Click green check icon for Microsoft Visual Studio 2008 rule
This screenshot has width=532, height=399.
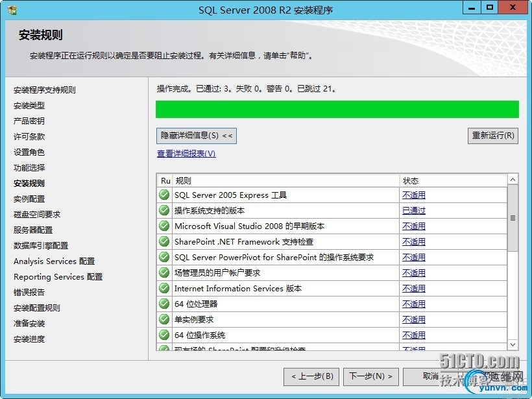click(x=164, y=226)
